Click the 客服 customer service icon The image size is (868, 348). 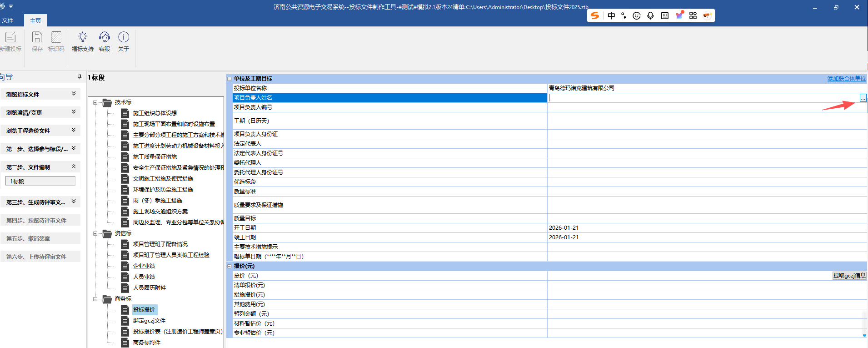click(x=105, y=37)
